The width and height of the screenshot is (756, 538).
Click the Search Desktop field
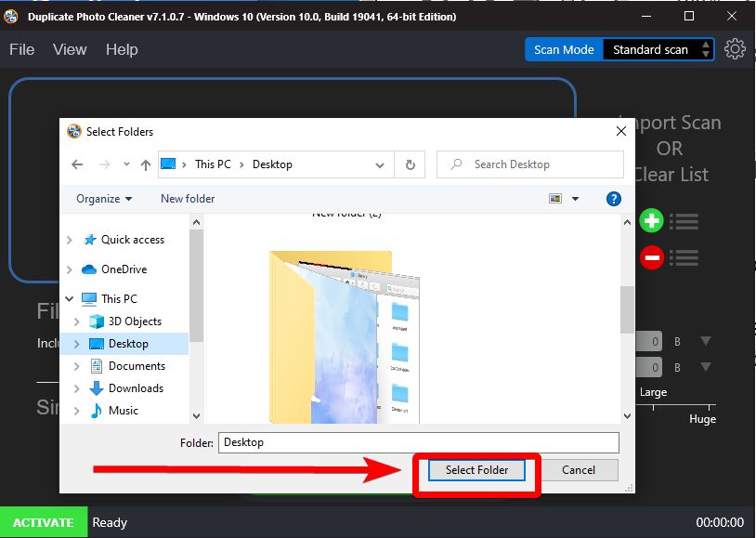click(530, 164)
